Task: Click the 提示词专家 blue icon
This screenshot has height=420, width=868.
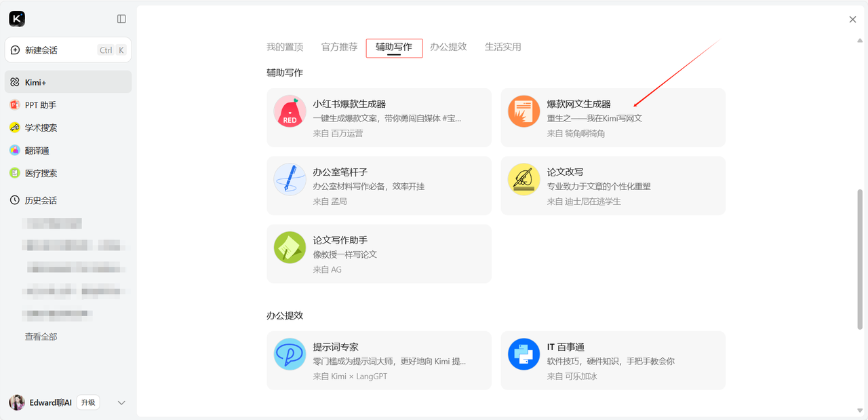Action: click(290, 354)
